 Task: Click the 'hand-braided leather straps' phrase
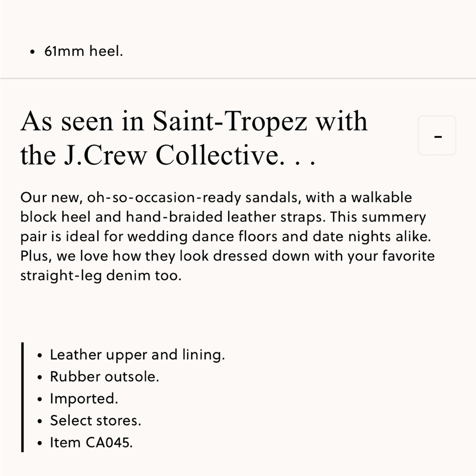tap(226, 217)
